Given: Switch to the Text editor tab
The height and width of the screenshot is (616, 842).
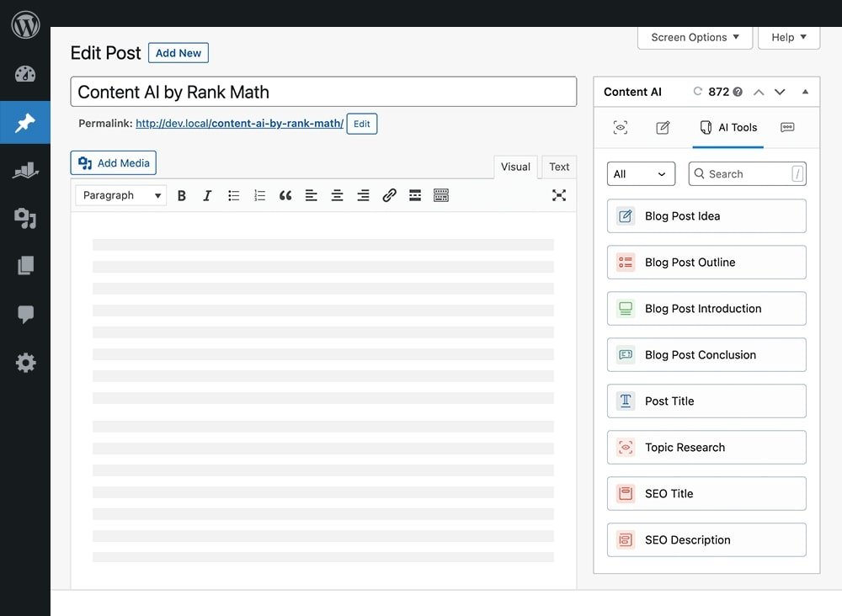Looking at the screenshot, I should click(x=558, y=167).
